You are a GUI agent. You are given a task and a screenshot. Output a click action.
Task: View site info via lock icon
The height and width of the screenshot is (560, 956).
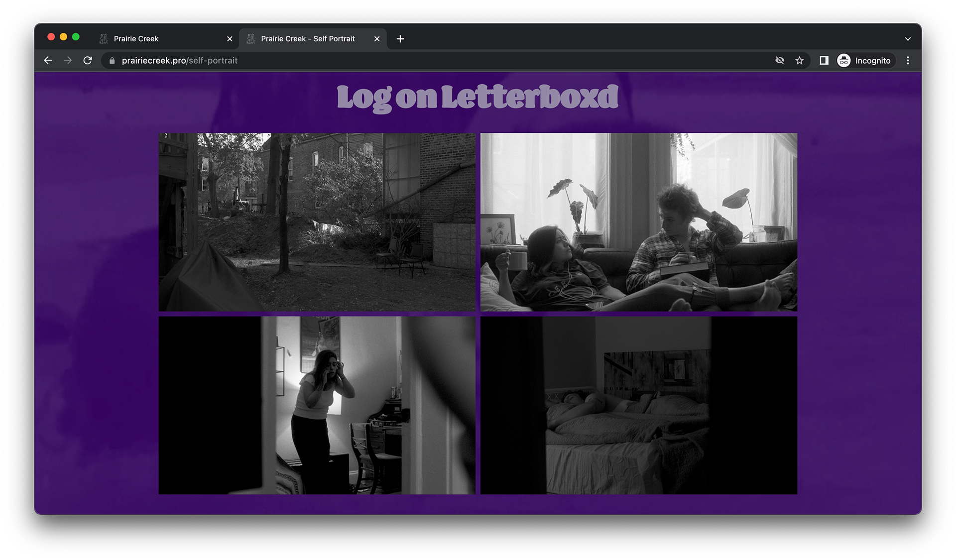tap(112, 61)
